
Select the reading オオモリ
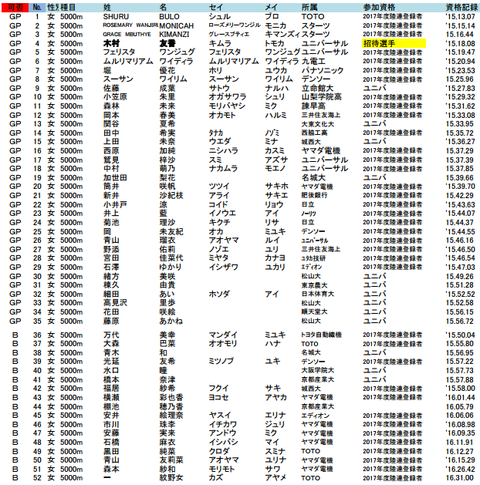pyautogui.click(x=223, y=344)
